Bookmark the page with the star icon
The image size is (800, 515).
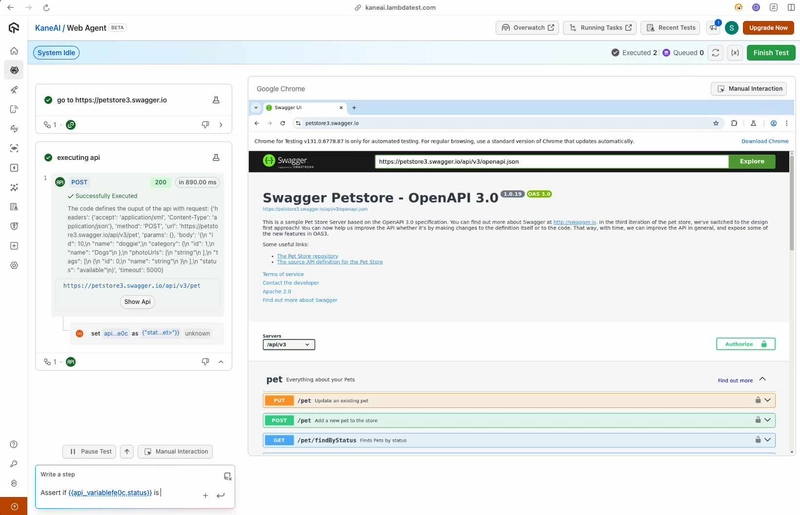click(715, 123)
